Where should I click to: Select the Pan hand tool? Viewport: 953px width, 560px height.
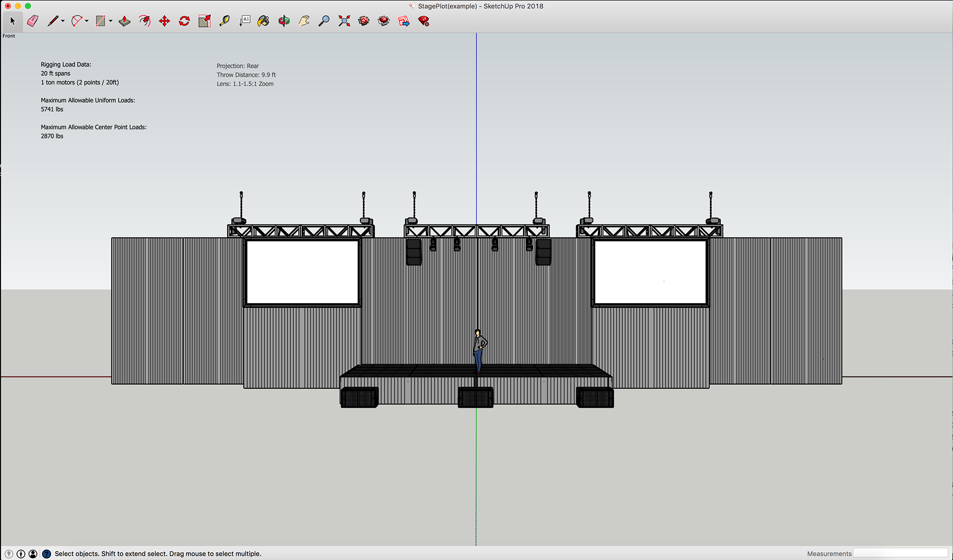click(x=304, y=21)
